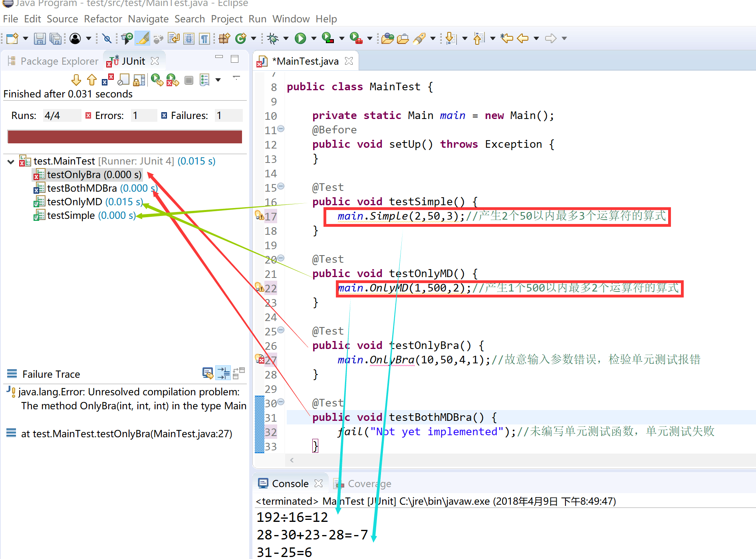Click Rerun Test - Failures First icon

click(x=173, y=80)
